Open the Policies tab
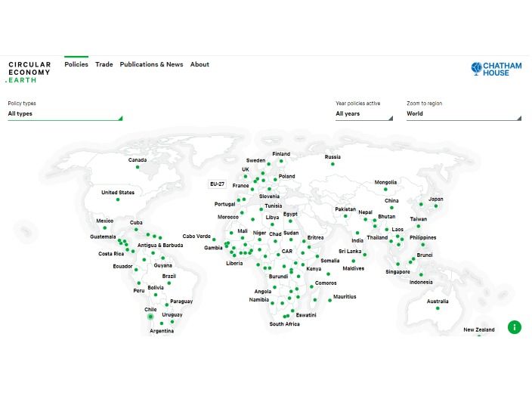Viewport: 532px width, 399px height. [x=76, y=64]
